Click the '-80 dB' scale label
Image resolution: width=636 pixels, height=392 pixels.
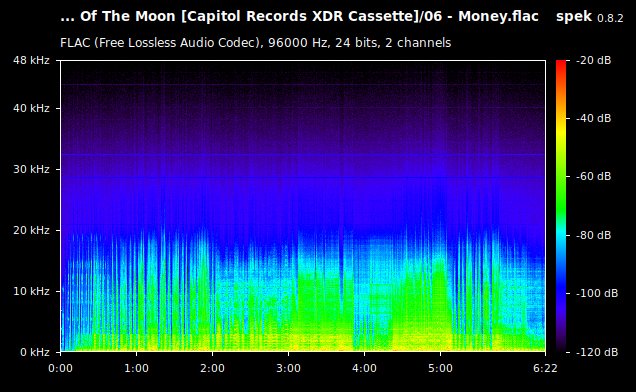[593, 235]
